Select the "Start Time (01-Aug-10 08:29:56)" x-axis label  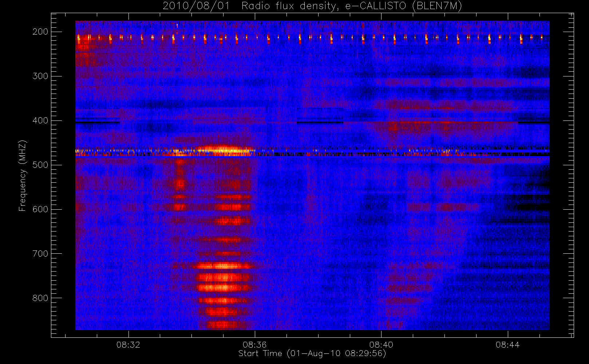312,353
